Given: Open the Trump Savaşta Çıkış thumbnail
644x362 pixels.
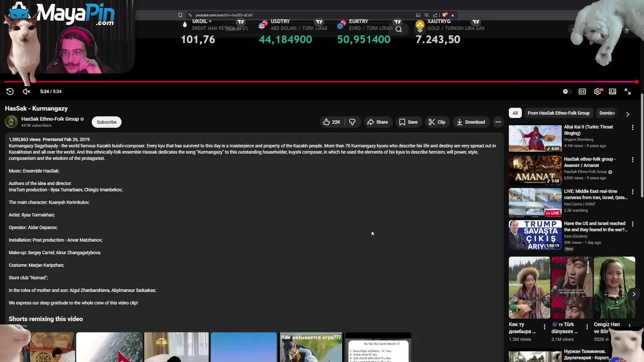Looking at the screenshot, I should 535,235.
